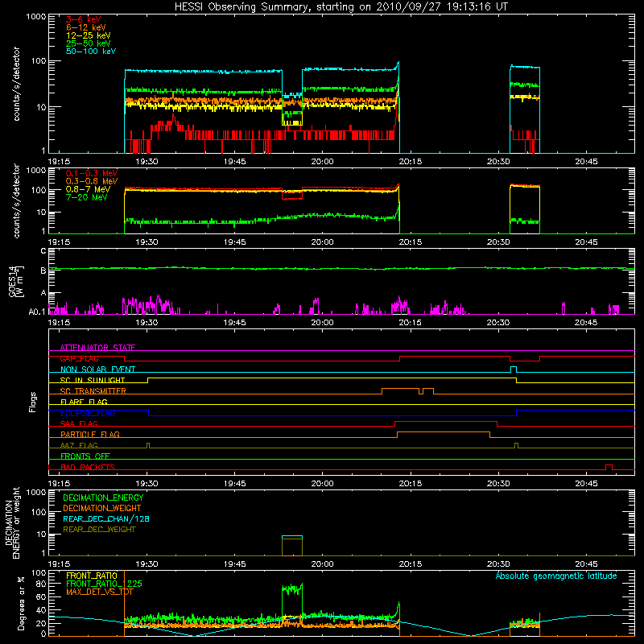Click the DECIMATION_WEIGHT legend label

click(102, 508)
